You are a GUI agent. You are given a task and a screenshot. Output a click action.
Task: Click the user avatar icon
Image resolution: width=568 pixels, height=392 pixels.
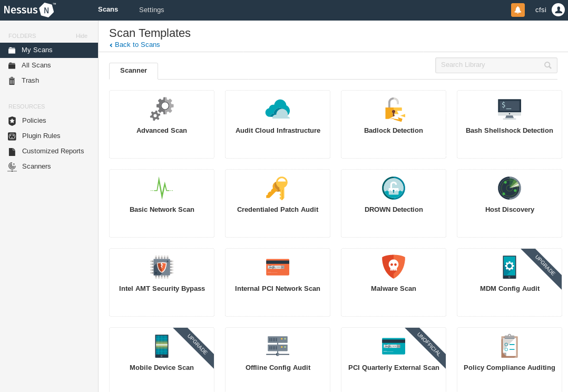[558, 10]
